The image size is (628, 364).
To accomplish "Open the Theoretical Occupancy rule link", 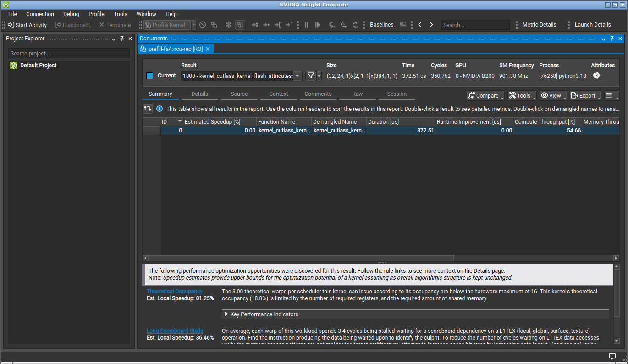I will [x=175, y=292].
